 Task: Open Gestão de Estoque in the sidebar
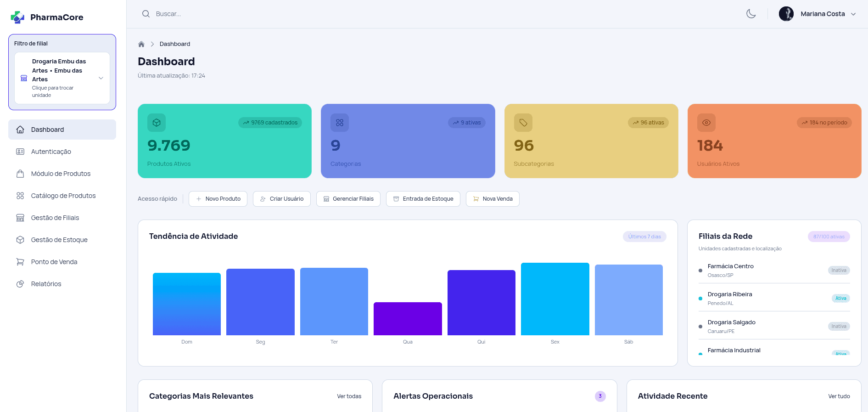coord(59,240)
